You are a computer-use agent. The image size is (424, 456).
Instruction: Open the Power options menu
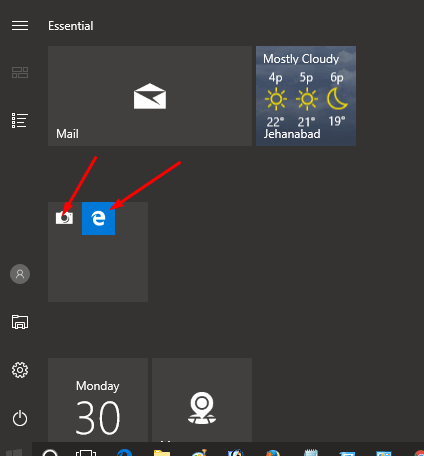[x=20, y=418]
